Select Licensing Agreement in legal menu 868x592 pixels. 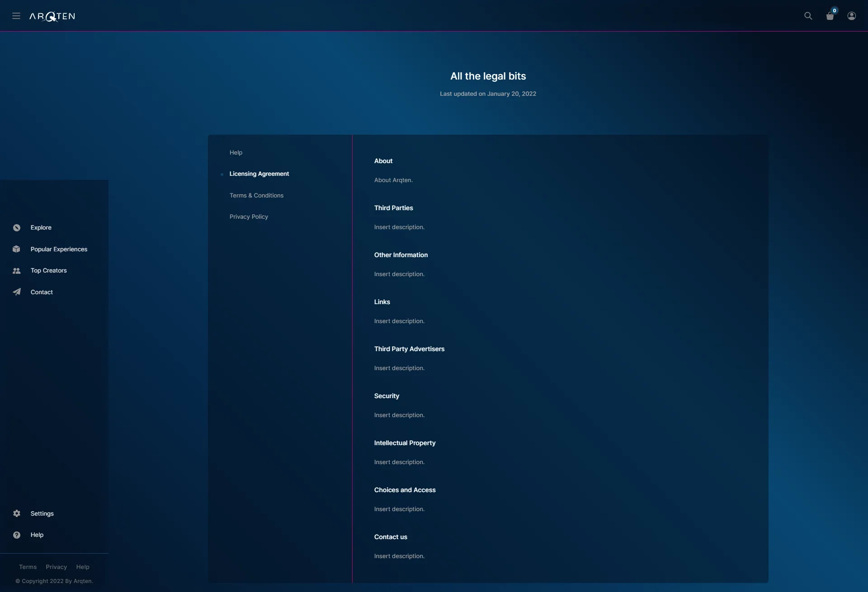pyautogui.click(x=259, y=174)
